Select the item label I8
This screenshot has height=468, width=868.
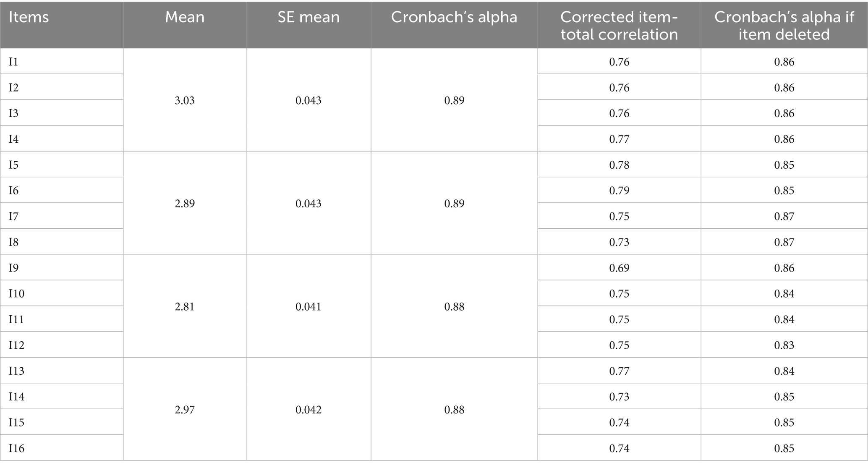point(13,242)
